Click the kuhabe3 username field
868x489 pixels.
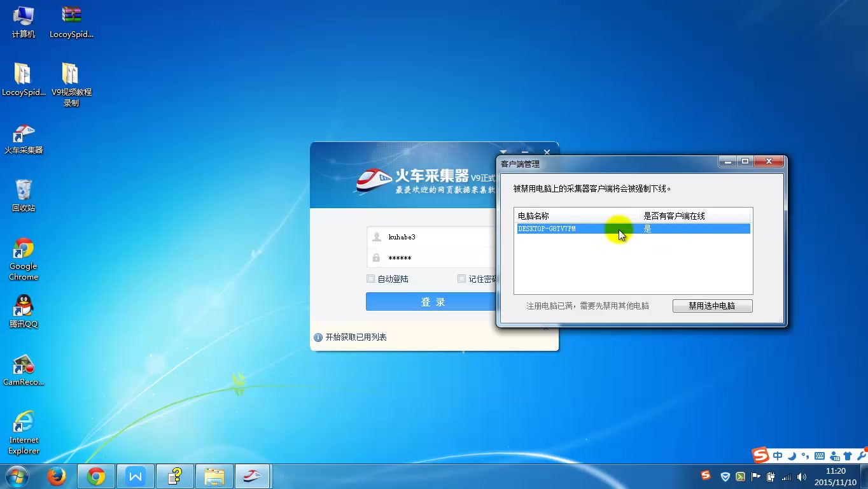point(432,237)
